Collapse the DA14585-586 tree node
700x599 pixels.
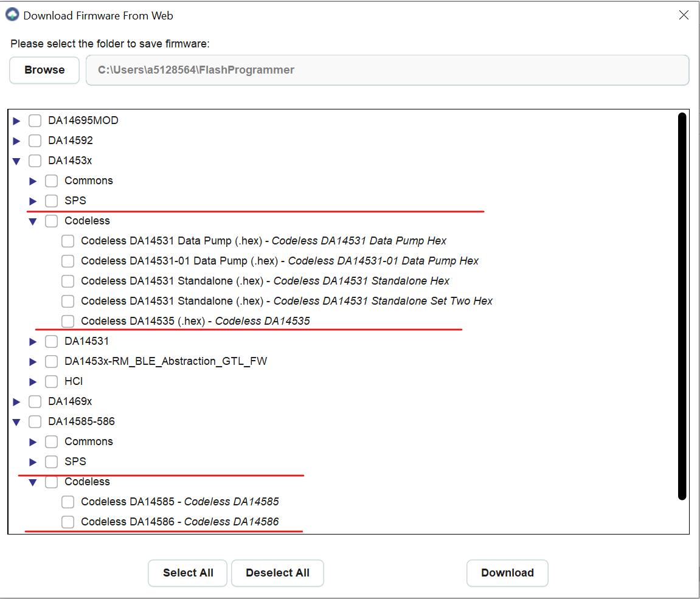pos(16,422)
